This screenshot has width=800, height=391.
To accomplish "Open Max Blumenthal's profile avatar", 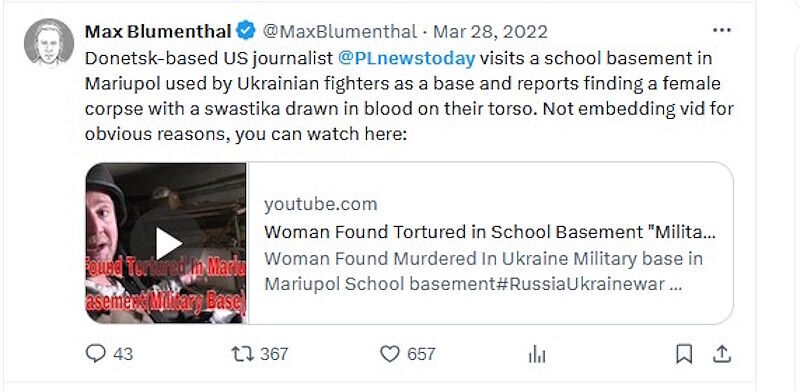I will tap(49, 42).
